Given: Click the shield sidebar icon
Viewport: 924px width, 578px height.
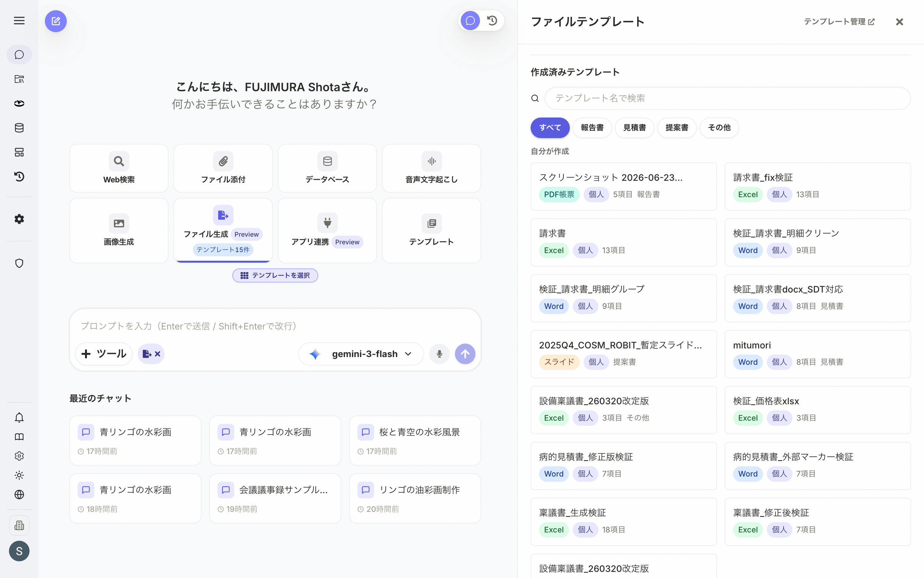Looking at the screenshot, I should 19,263.
